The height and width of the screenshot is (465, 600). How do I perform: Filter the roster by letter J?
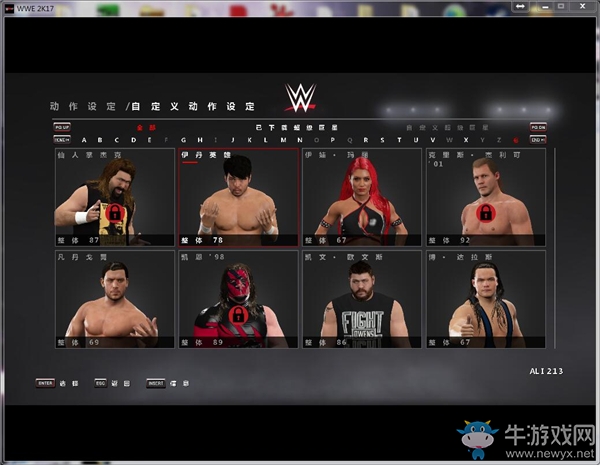(x=233, y=140)
